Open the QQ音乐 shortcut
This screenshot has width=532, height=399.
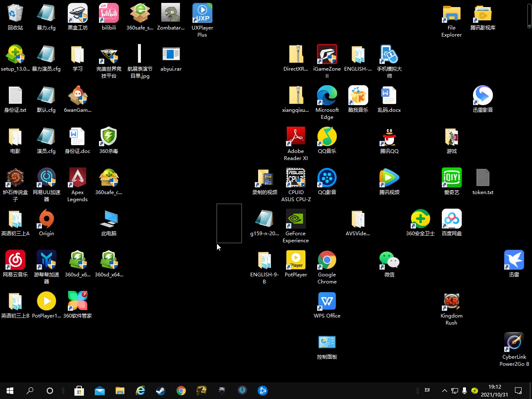[327, 140]
